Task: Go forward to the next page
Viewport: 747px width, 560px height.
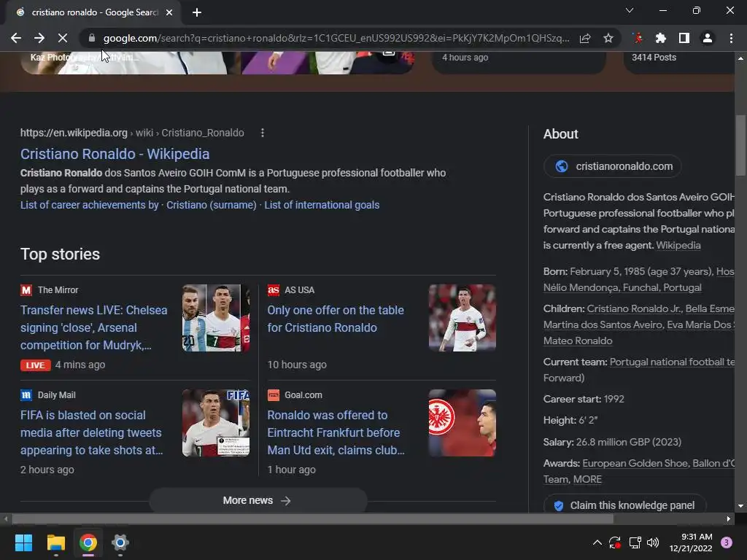Action: pyautogui.click(x=39, y=38)
